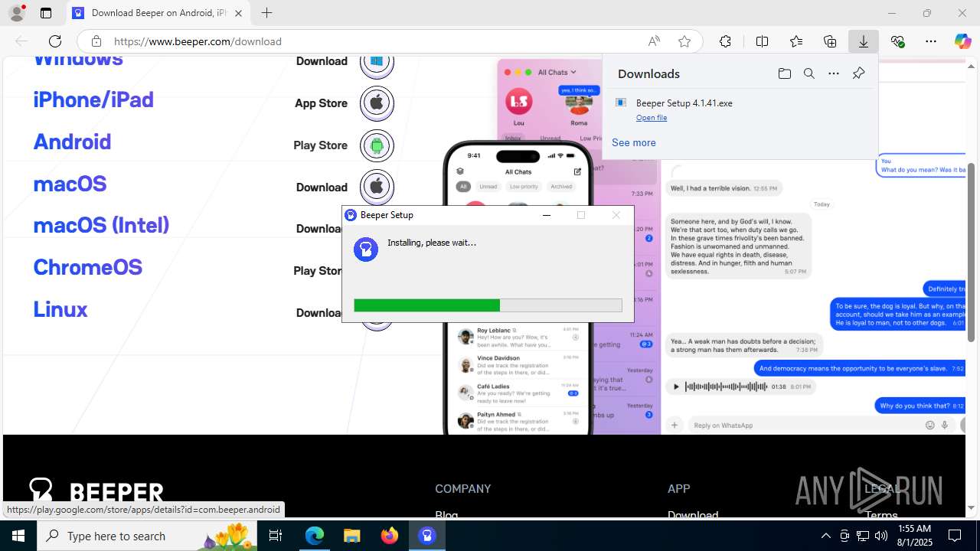The width and height of the screenshot is (980, 551).
Task: Toggle split screen view icon
Action: tap(762, 41)
